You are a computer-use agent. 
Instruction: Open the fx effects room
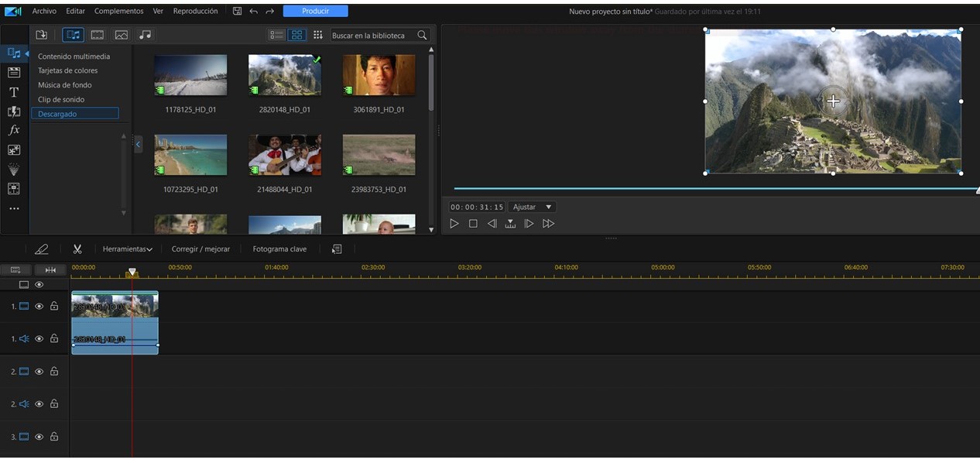point(14,130)
